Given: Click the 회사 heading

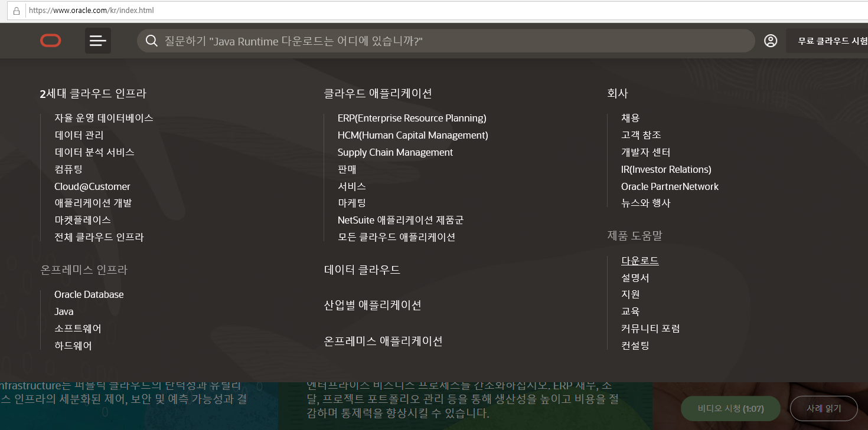Looking at the screenshot, I should [618, 93].
